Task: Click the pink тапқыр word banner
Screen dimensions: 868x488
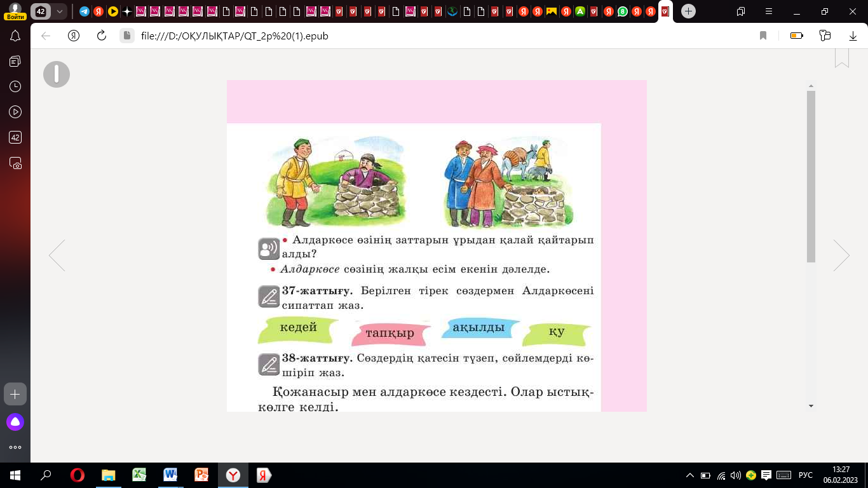Action: point(390,334)
